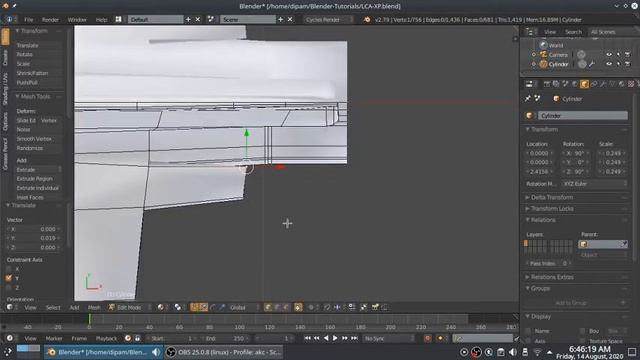Toggle limit selection to visible
The image size is (640, 360).
tap(298, 307)
